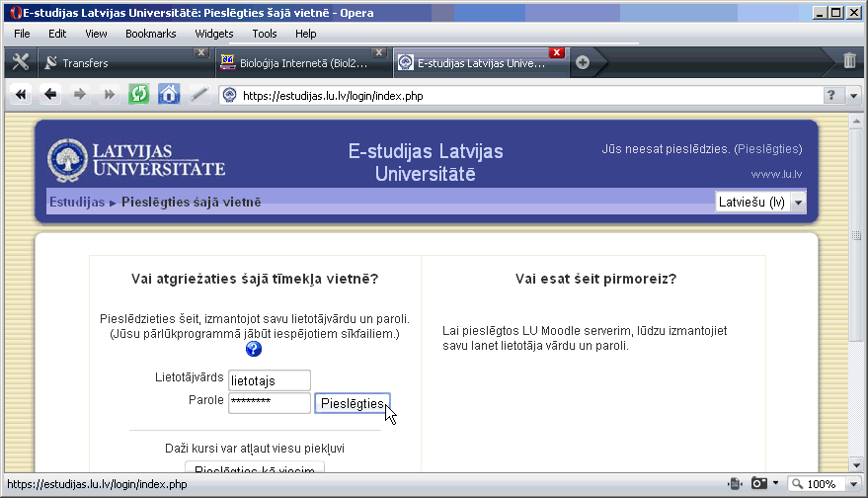
Task: Close the Transfers tab
Action: tap(200, 52)
